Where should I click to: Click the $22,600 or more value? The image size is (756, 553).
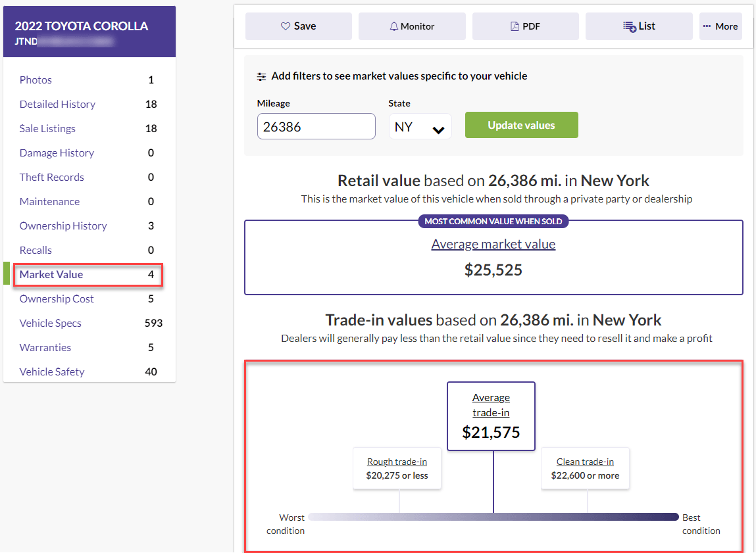pyautogui.click(x=585, y=475)
